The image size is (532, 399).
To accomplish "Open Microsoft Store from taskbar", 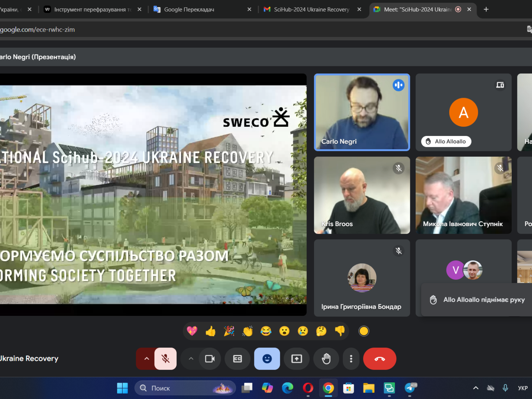I will (348, 388).
